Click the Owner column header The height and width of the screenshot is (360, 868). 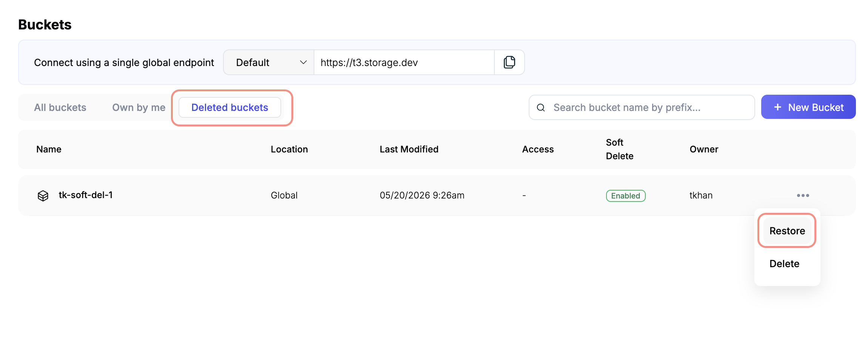coord(704,149)
